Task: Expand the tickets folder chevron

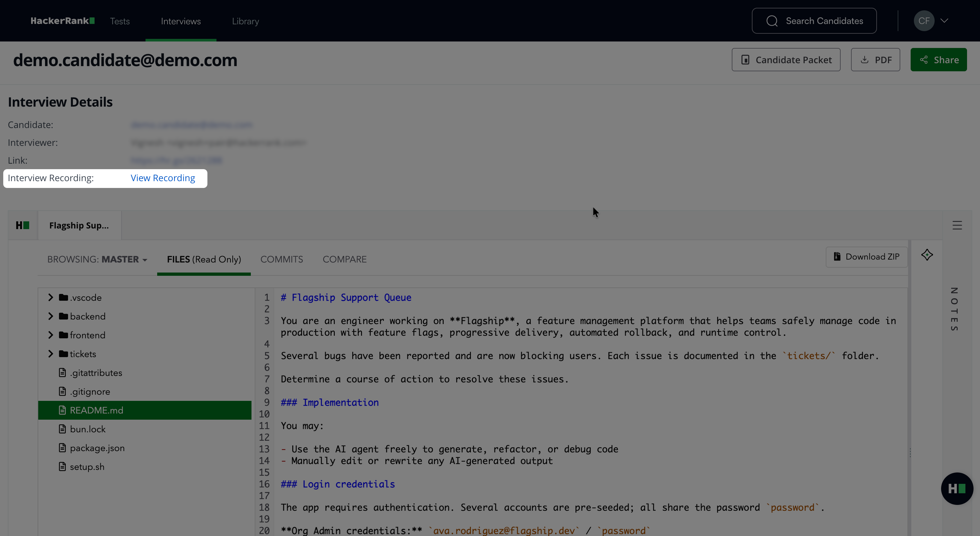Action: point(51,354)
